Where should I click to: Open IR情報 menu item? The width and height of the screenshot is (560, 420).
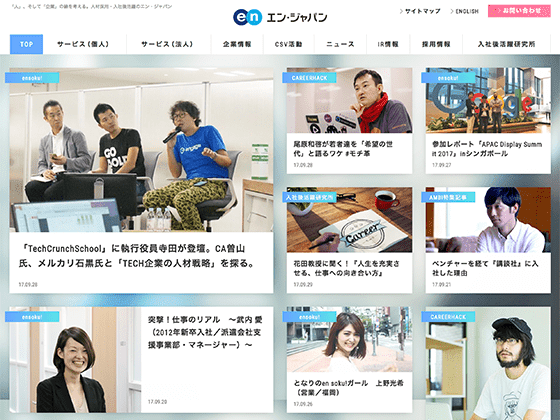[x=388, y=44]
